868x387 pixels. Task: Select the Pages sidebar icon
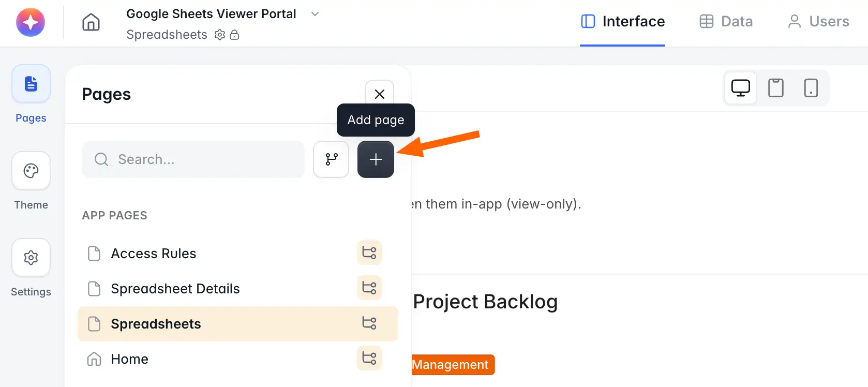point(31,84)
